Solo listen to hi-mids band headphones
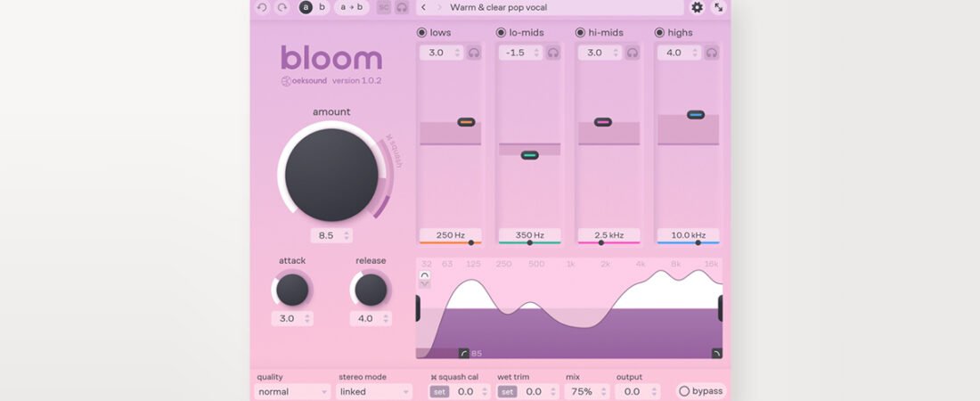 click(x=633, y=53)
